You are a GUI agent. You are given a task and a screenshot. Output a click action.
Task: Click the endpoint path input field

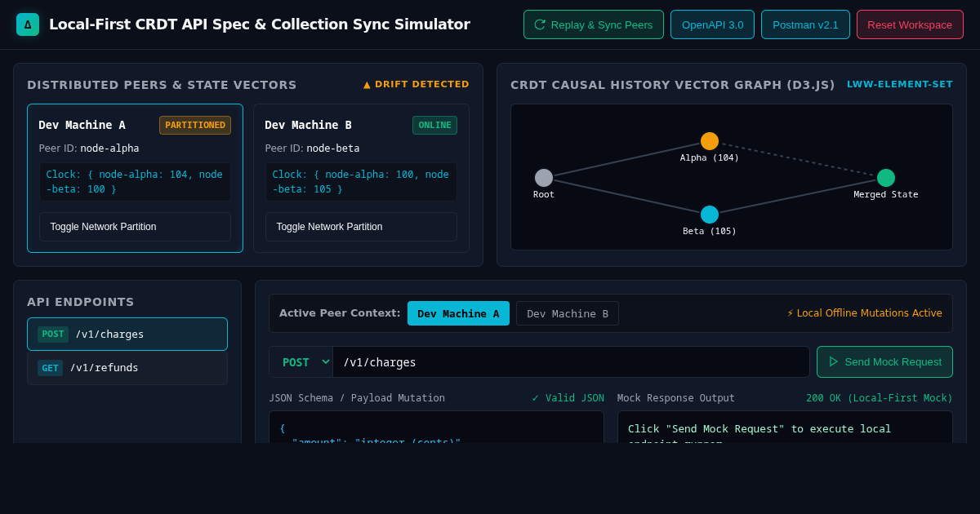tap(571, 362)
